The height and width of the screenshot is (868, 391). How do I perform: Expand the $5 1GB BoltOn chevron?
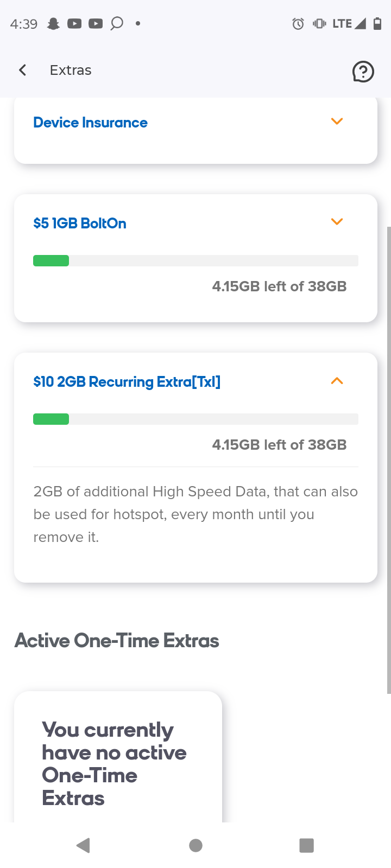point(337,222)
